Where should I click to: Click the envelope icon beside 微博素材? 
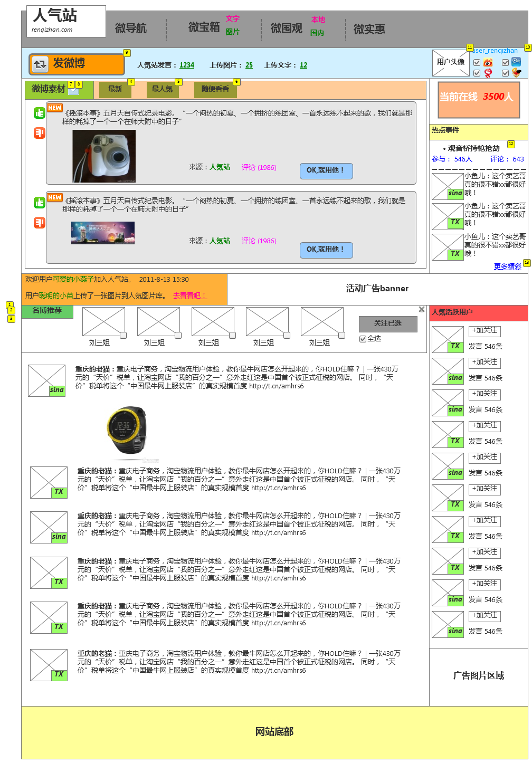point(73,91)
